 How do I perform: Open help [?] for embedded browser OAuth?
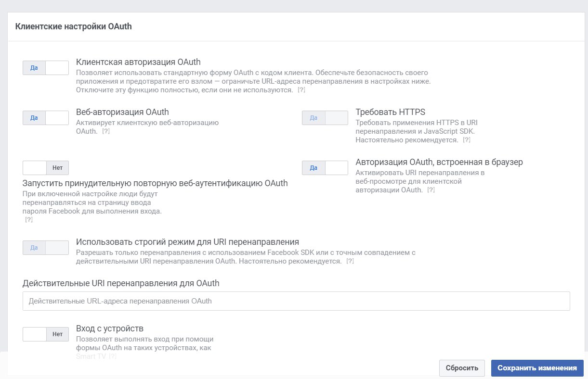click(x=431, y=190)
